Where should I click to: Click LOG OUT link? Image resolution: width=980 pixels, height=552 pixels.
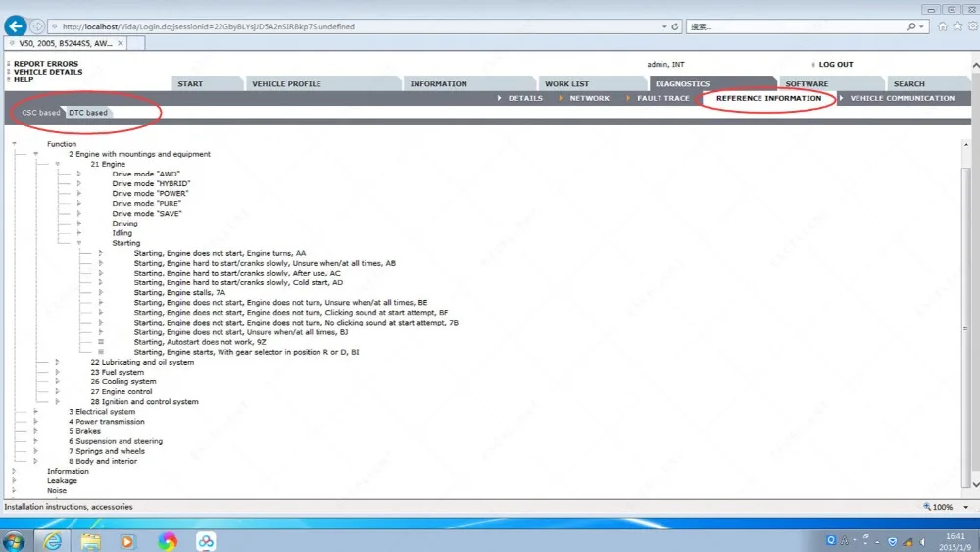(836, 65)
